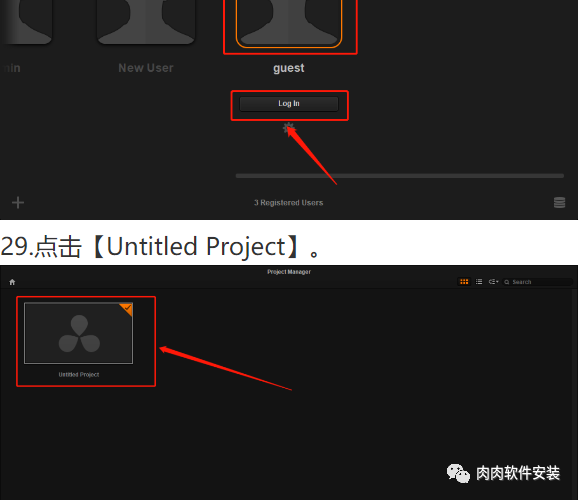
Task: Select the guest user avatar
Action: [289, 23]
